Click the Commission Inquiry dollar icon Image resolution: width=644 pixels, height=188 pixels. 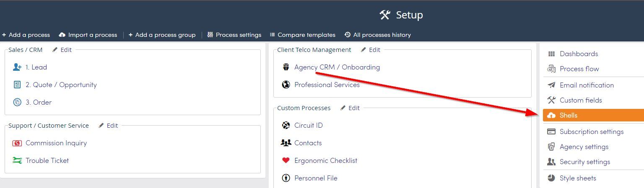(x=17, y=143)
